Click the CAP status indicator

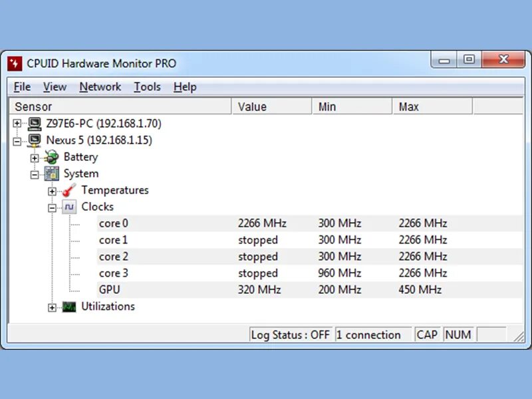(427, 335)
